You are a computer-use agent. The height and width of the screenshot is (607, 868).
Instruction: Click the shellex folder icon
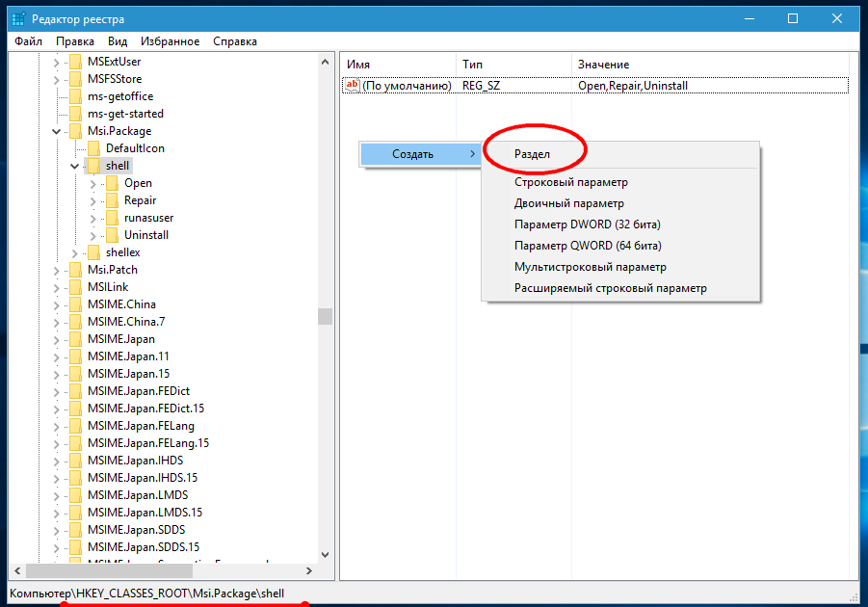tap(94, 252)
